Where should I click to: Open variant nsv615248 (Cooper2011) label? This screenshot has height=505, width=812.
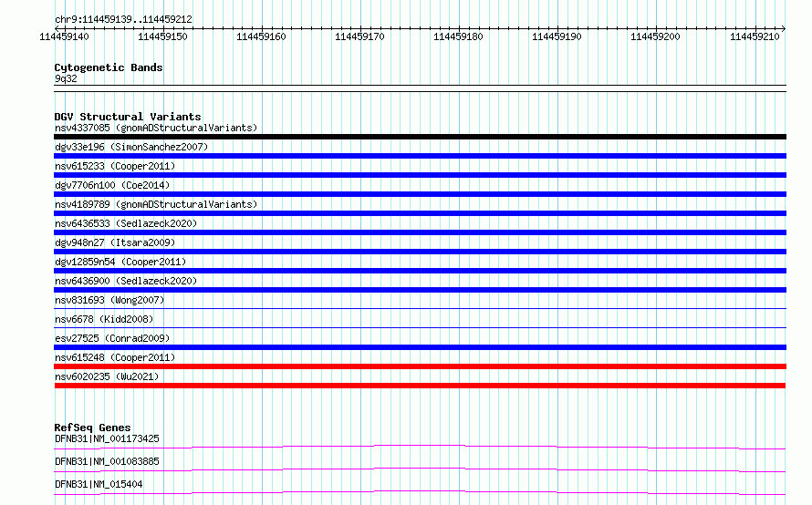click(115, 357)
